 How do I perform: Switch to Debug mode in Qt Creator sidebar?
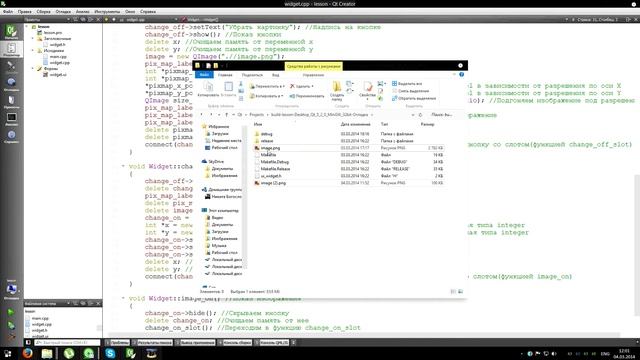pos(11,84)
